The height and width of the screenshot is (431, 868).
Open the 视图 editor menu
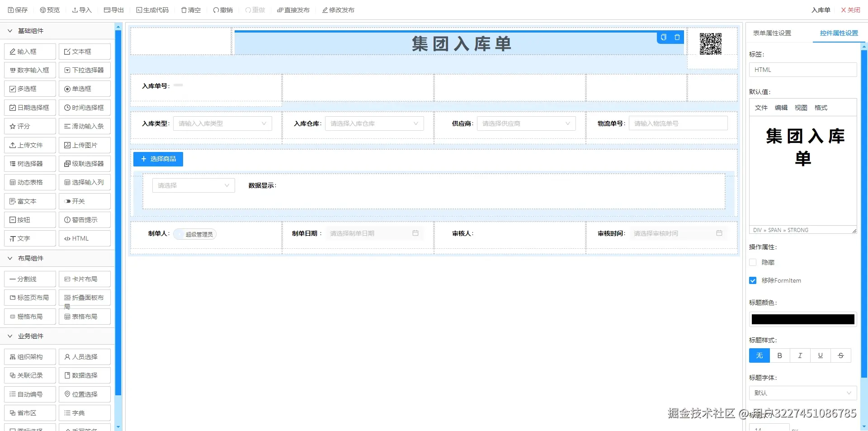pyautogui.click(x=801, y=108)
